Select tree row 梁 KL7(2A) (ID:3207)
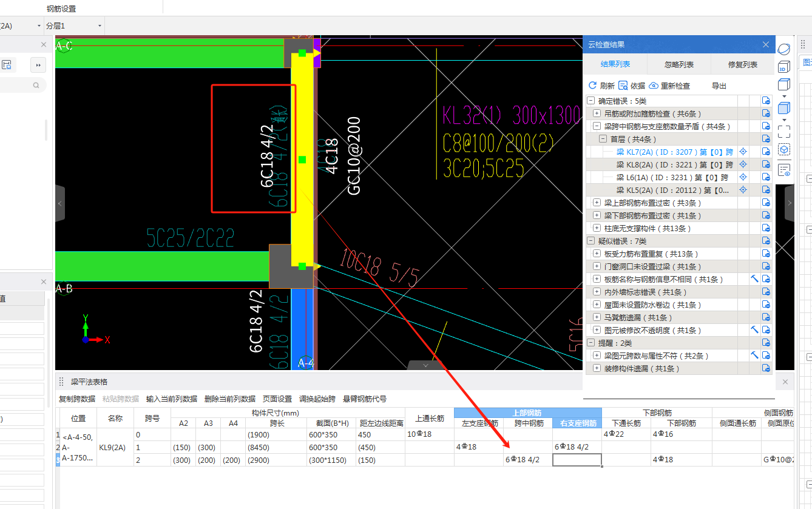812x509 pixels. pyautogui.click(x=675, y=152)
